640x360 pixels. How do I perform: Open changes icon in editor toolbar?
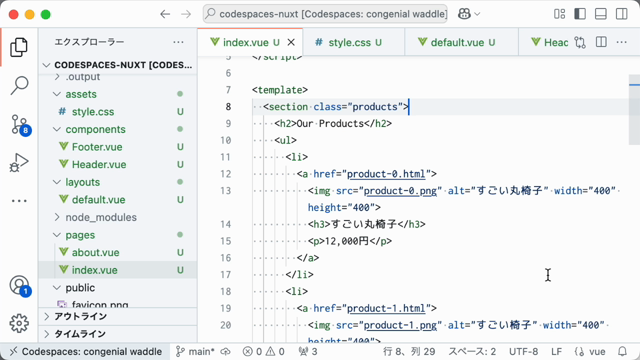tap(580, 42)
